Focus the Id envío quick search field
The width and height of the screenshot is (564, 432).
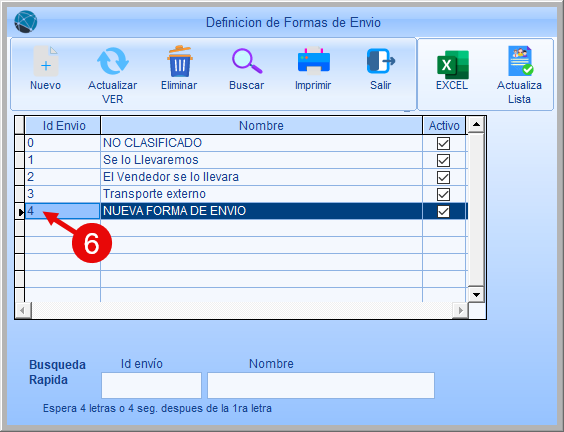(151, 385)
